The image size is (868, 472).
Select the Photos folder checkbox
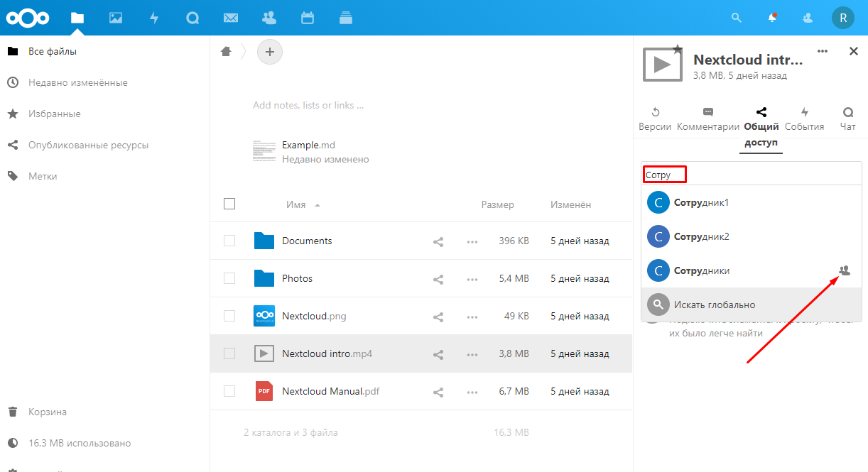(229, 278)
